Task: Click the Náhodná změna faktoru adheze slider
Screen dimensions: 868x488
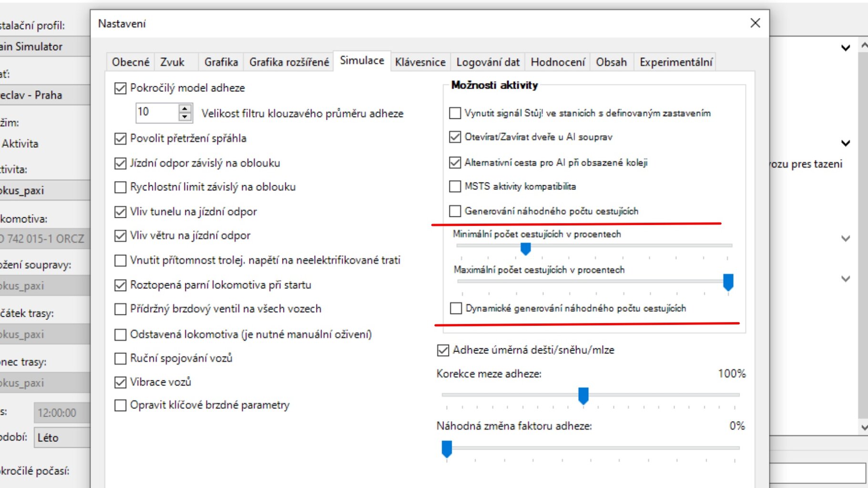Action: tap(447, 448)
